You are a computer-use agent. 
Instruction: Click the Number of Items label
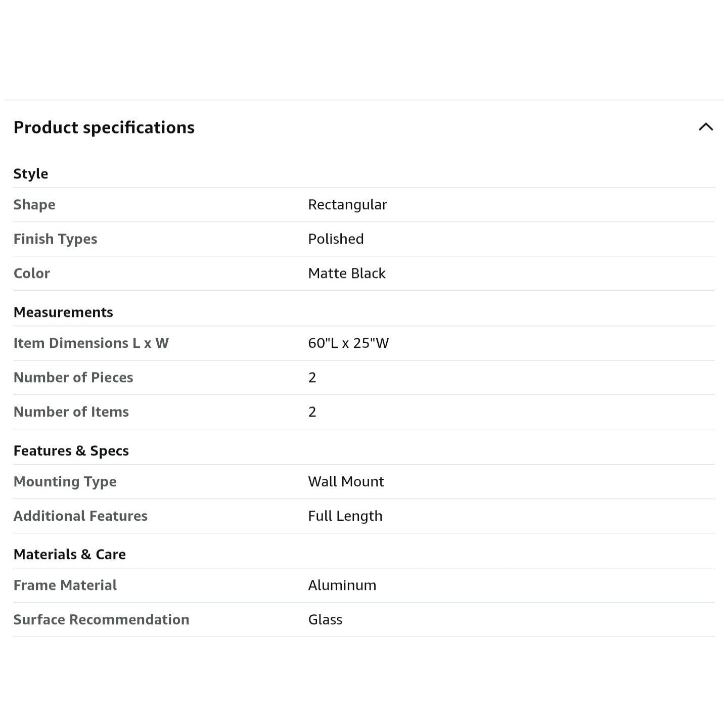[x=71, y=412]
